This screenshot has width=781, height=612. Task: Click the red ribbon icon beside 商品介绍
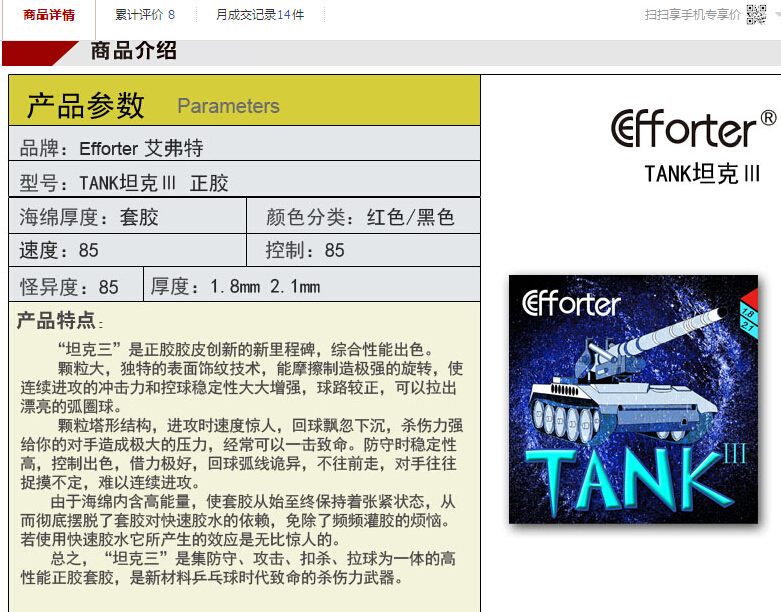click(x=40, y=52)
